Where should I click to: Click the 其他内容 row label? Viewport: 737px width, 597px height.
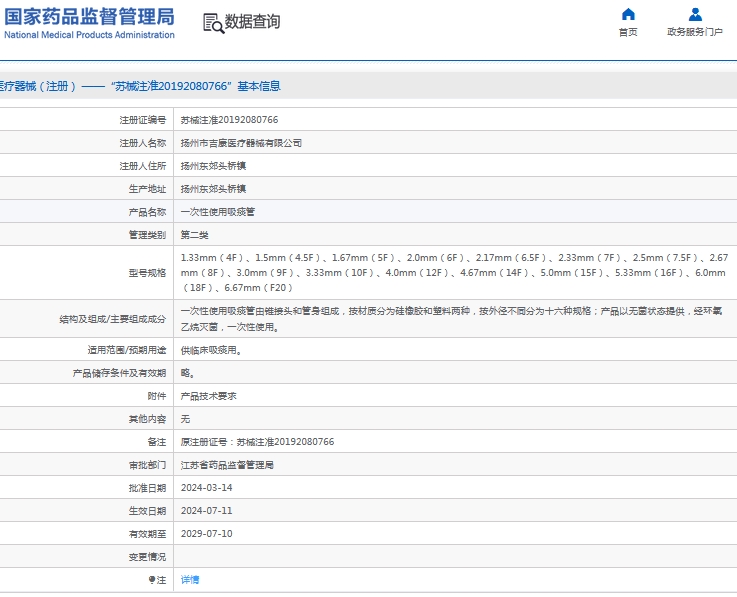pyautogui.click(x=147, y=419)
